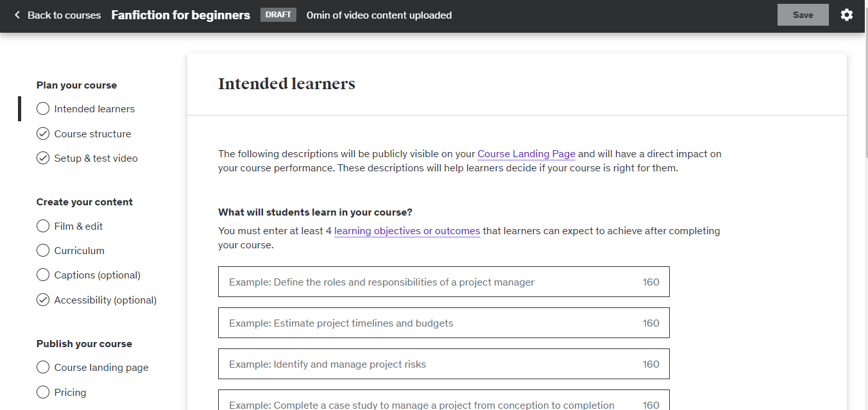Image resolution: width=868 pixels, height=410 pixels.
Task: Open the Curriculum section
Action: (79, 251)
